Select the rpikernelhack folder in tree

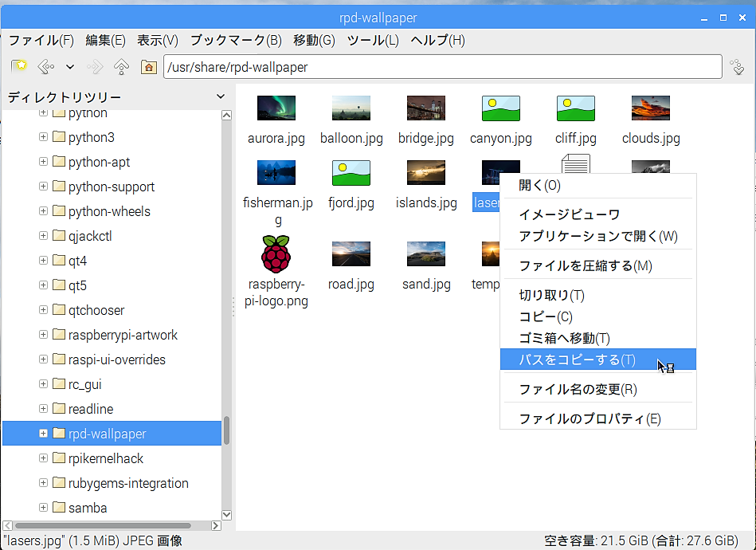click(112, 458)
